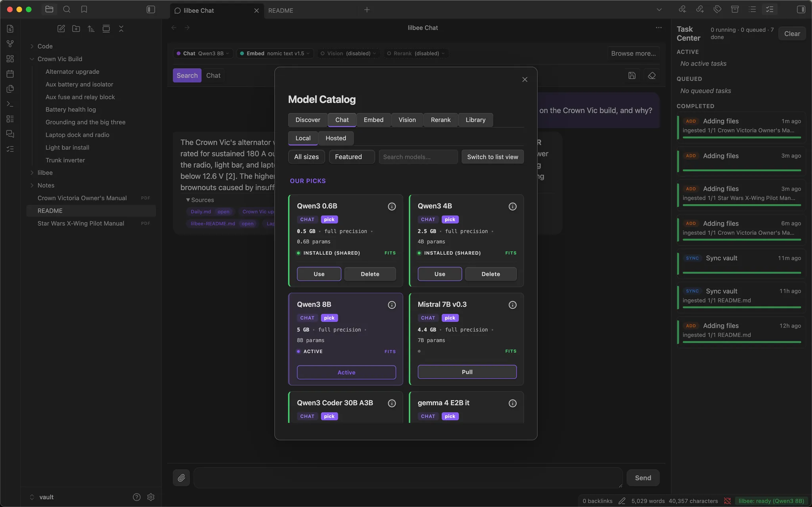Viewport: 812px width, 507px height.
Task: Pull the Mistral 7B v0.3 model
Action: click(x=467, y=372)
